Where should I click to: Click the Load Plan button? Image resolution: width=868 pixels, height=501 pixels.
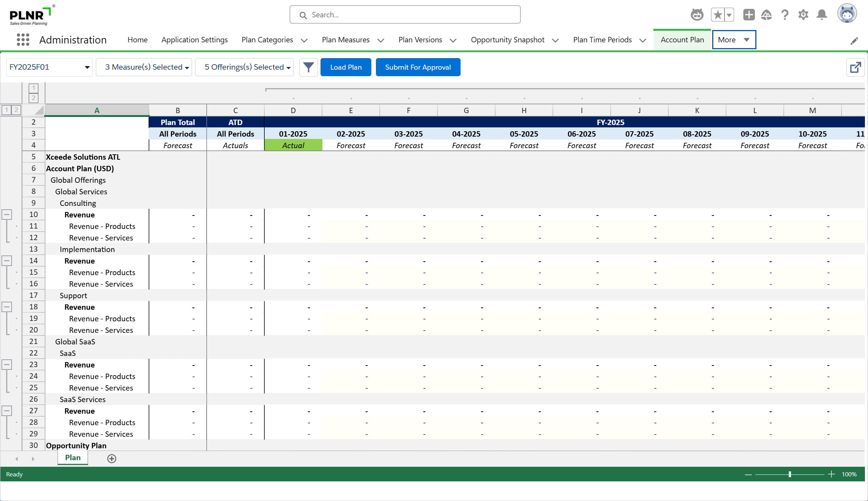tap(346, 67)
